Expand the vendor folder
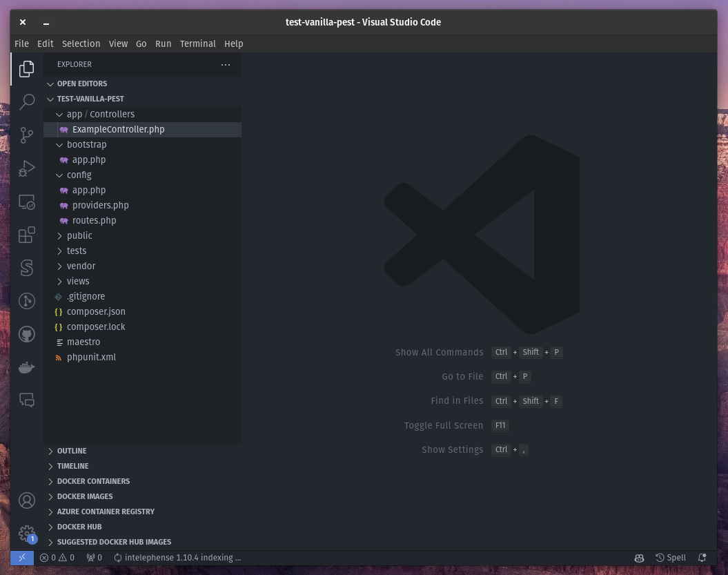The width and height of the screenshot is (728, 575). click(143, 266)
